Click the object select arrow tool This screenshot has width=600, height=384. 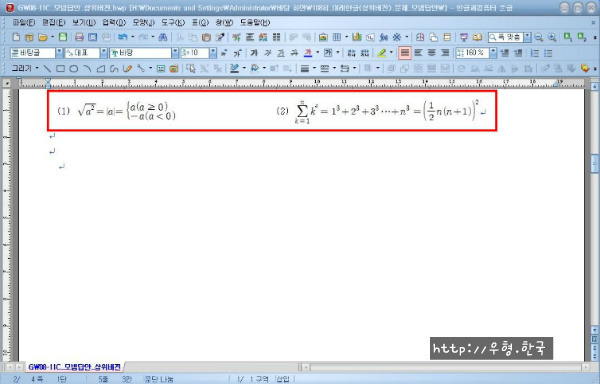(191, 68)
